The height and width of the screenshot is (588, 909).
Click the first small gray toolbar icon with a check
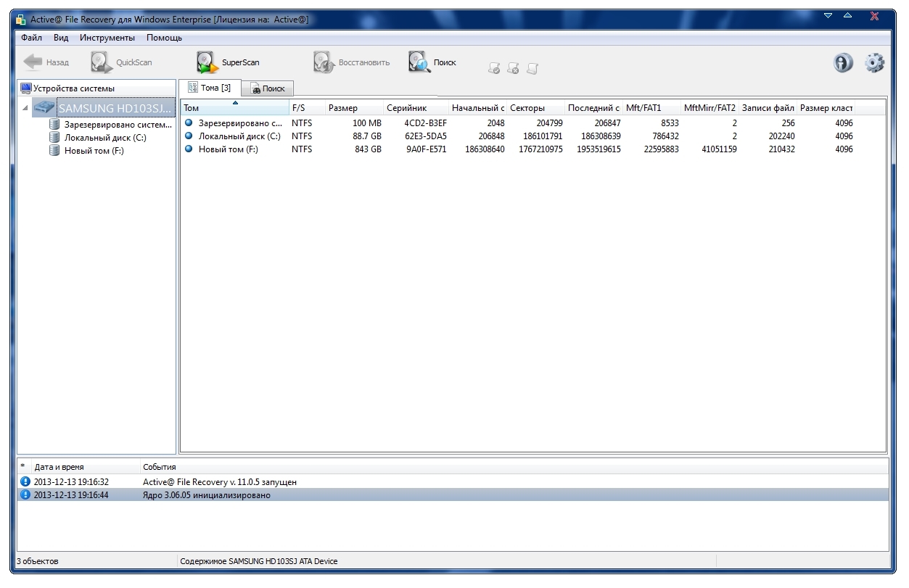coord(495,68)
